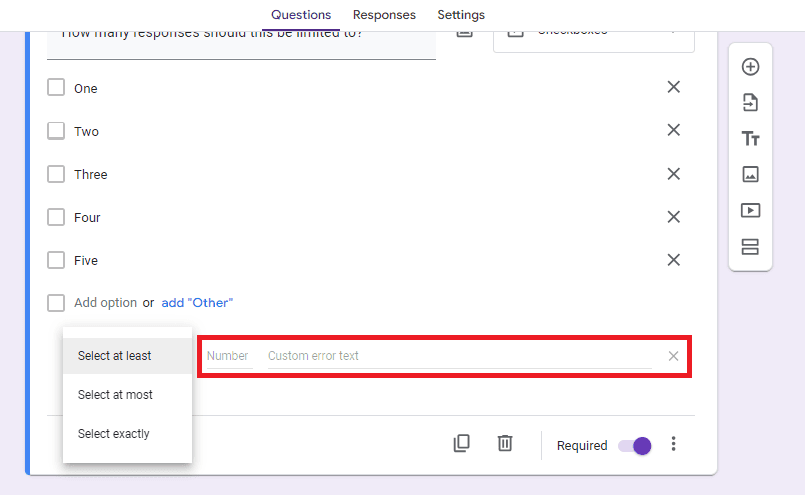Image resolution: width=805 pixels, height=495 pixels.
Task: Open the question's more options menu
Action: click(x=673, y=444)
